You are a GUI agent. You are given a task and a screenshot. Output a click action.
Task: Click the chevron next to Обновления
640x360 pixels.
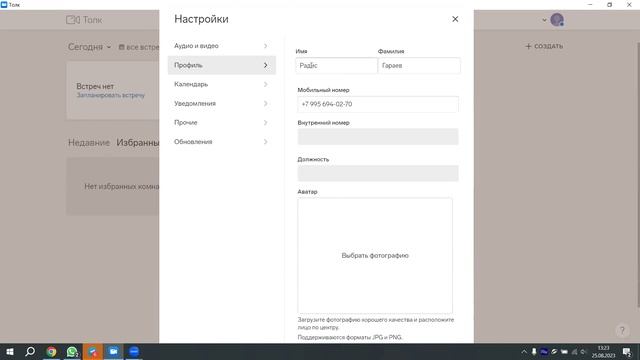coord(266,142)
